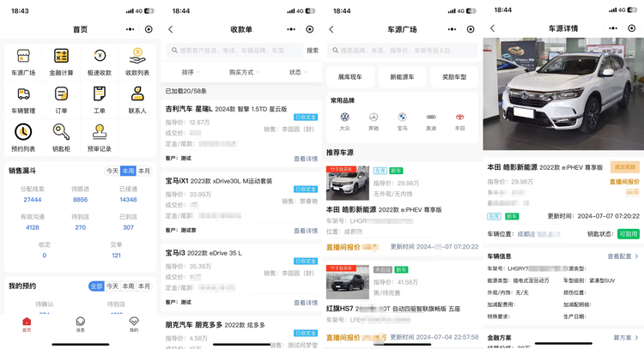Click 待跟进 value 8856
This screenshot has width=644, height=349.
80,200
